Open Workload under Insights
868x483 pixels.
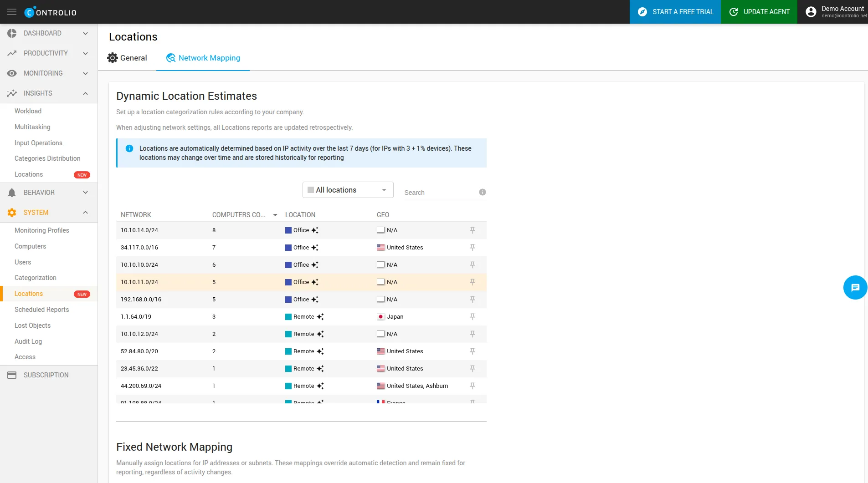[28, 111]
